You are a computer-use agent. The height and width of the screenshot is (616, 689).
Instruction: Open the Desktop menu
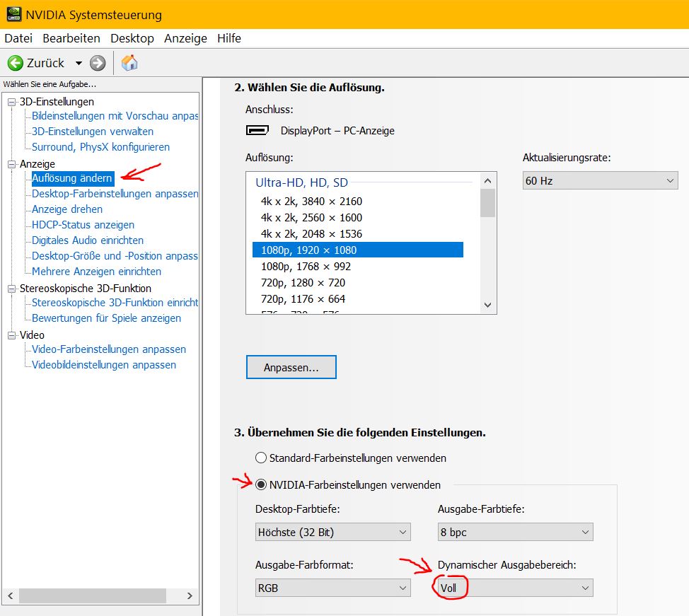click(132, 38)
